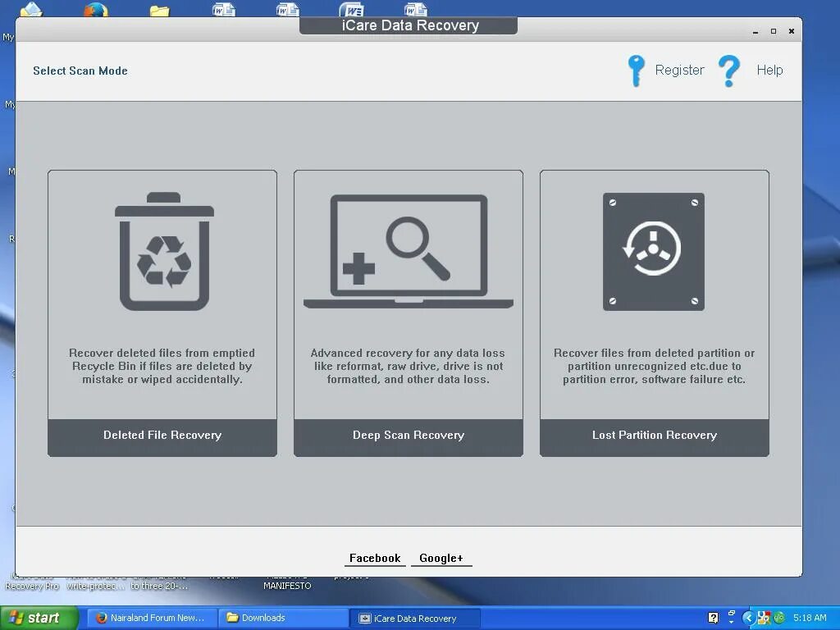Click the blue question mark Help icon
This screenshot has height=630, width=840.
(729, 71)
